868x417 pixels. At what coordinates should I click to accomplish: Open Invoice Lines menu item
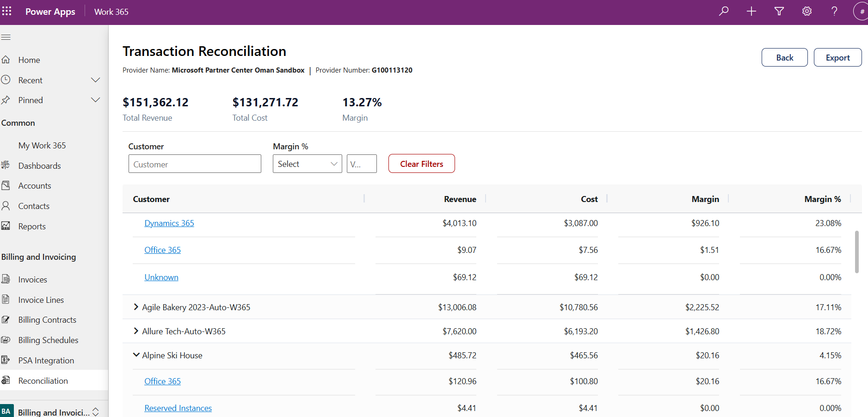(x=41, y=300)
